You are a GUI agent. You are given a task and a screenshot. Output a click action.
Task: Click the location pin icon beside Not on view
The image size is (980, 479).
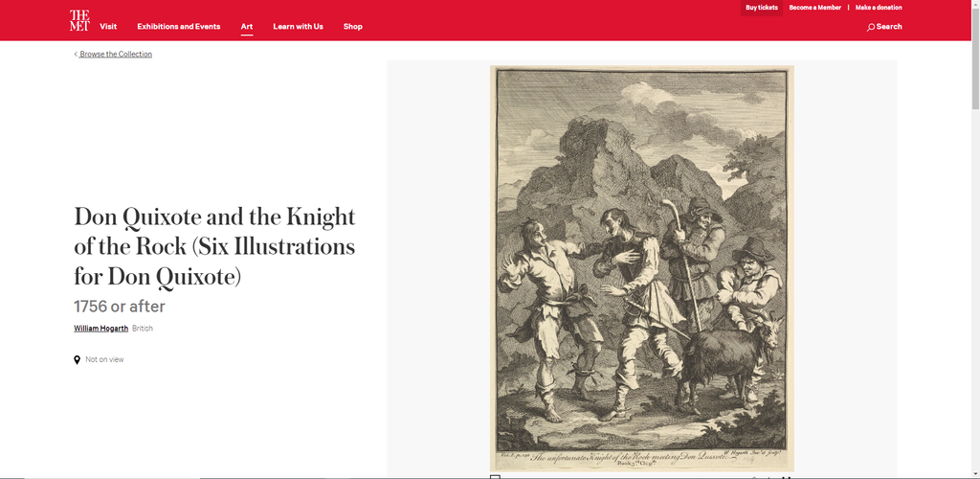point(77,359)
